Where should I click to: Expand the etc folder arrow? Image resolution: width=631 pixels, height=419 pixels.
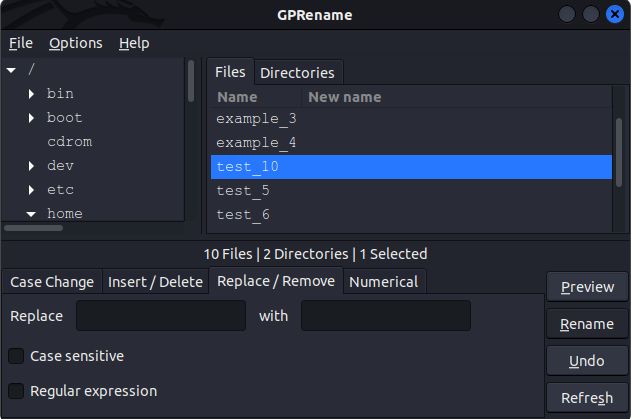(32, 190)
